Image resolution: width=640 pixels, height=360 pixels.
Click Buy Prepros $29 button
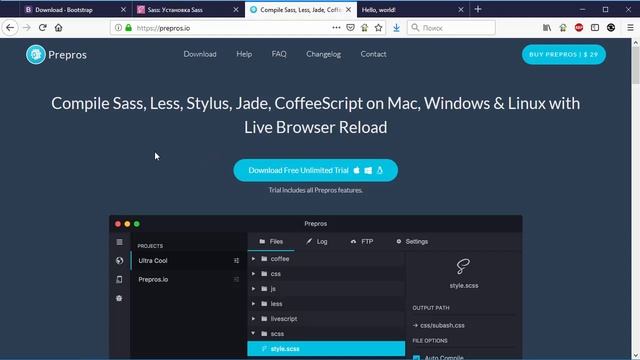[564, 54]
